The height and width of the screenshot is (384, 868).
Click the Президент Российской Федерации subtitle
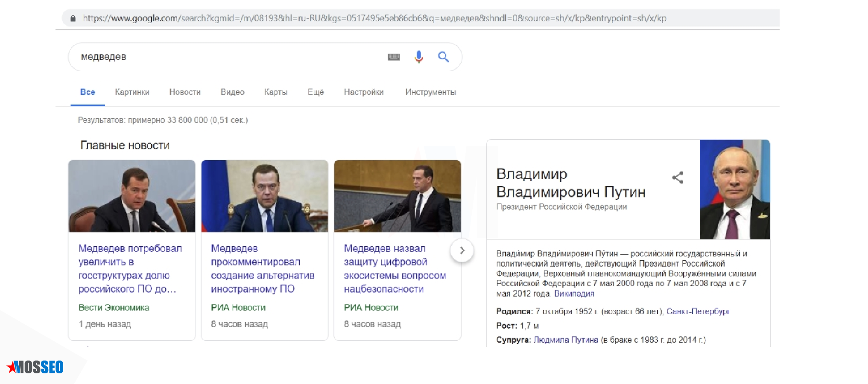pyautogui.click(x=561, y=207)
